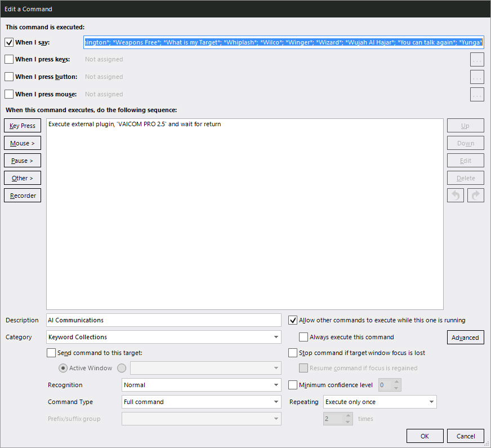Open the Prefix/suffix group dropdown

tap(202, 419)
